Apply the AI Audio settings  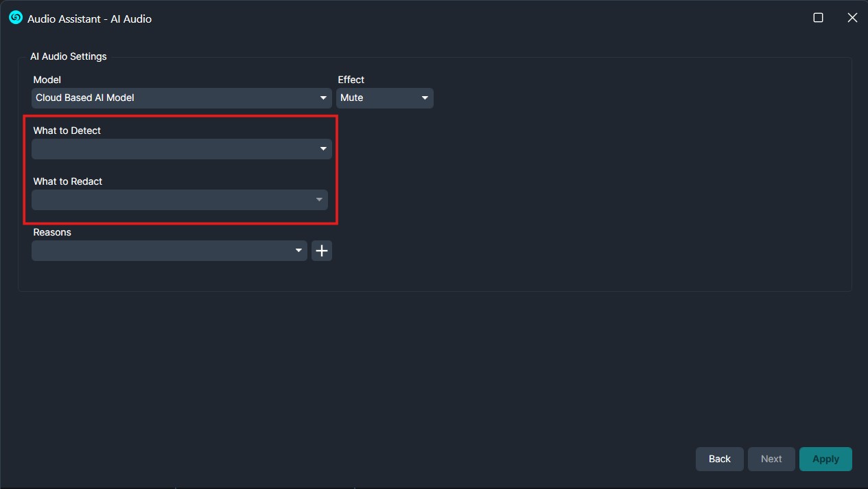(x=825, y=459)
